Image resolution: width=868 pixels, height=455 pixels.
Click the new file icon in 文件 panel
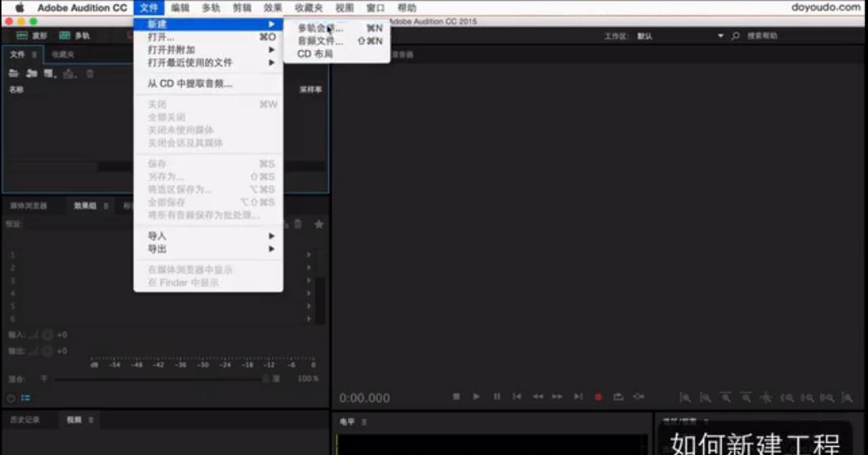coord(50,73)
